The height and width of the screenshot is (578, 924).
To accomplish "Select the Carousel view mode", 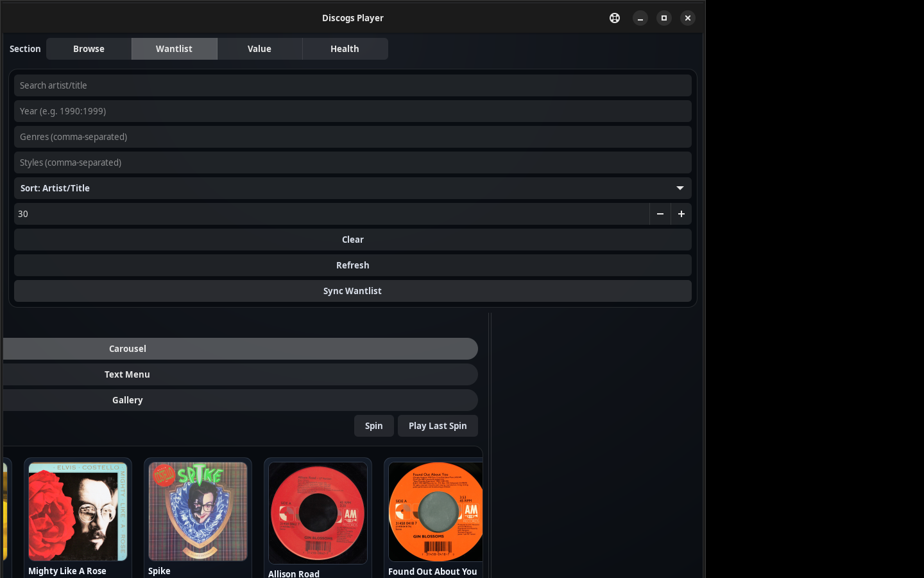I will tap(241, 349).
